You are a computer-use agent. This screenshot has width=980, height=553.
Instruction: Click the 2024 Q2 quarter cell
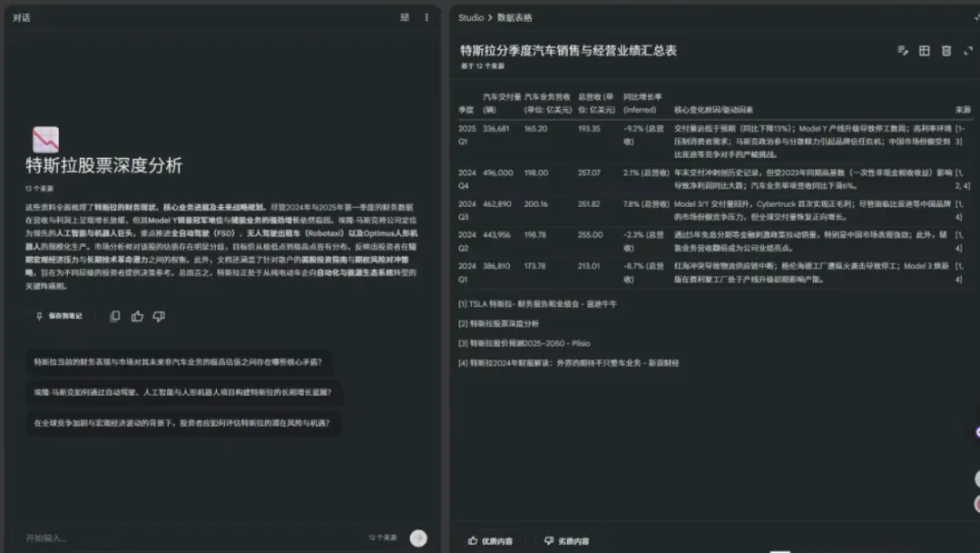click(x=467, y=241)
